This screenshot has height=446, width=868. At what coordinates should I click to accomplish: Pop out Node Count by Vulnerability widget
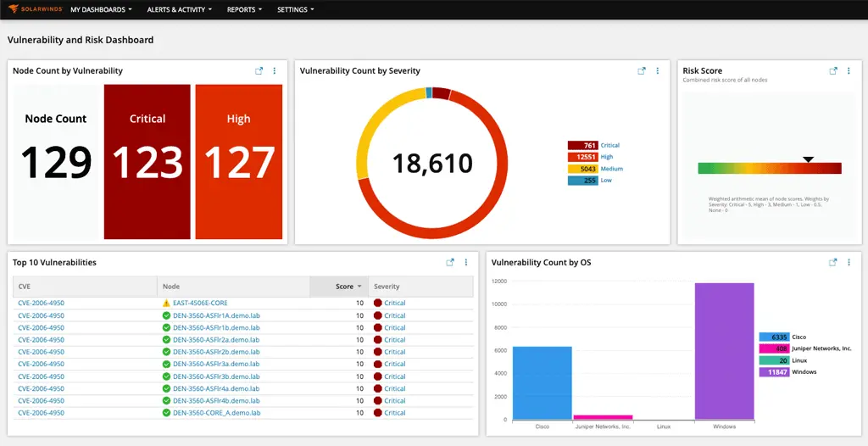tap(259, 71)
